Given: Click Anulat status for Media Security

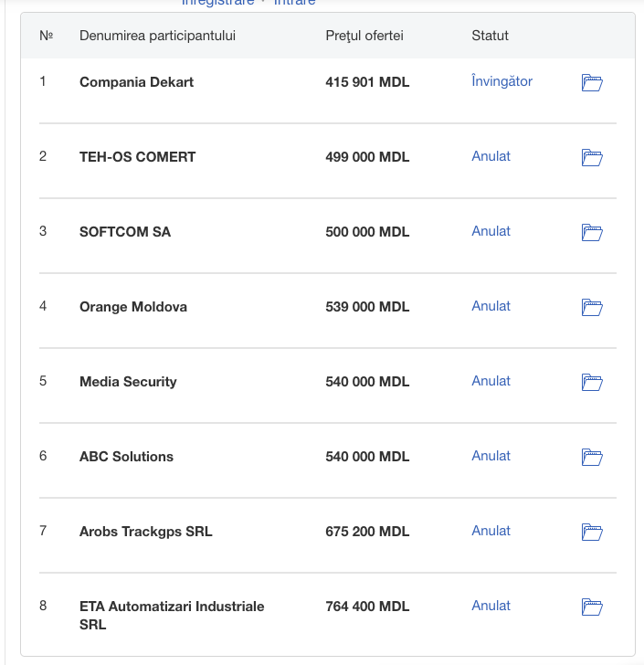Looking at the screenshot, I should [491, 381].
